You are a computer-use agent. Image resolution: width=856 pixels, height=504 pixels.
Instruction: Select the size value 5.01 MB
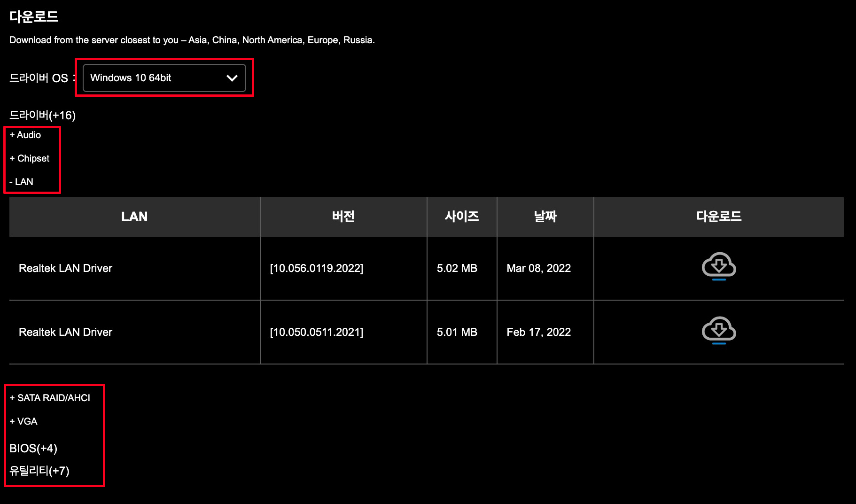pos(457,332)
